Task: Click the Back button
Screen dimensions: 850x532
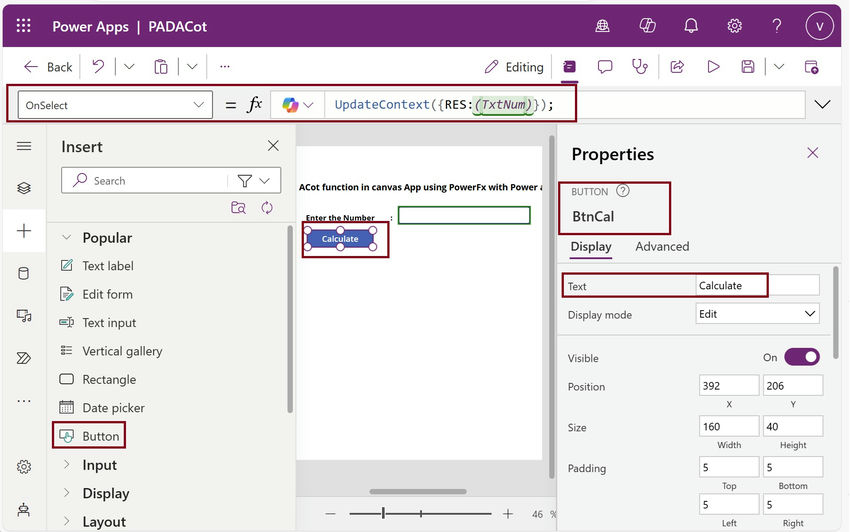Action: pos(48,67)
